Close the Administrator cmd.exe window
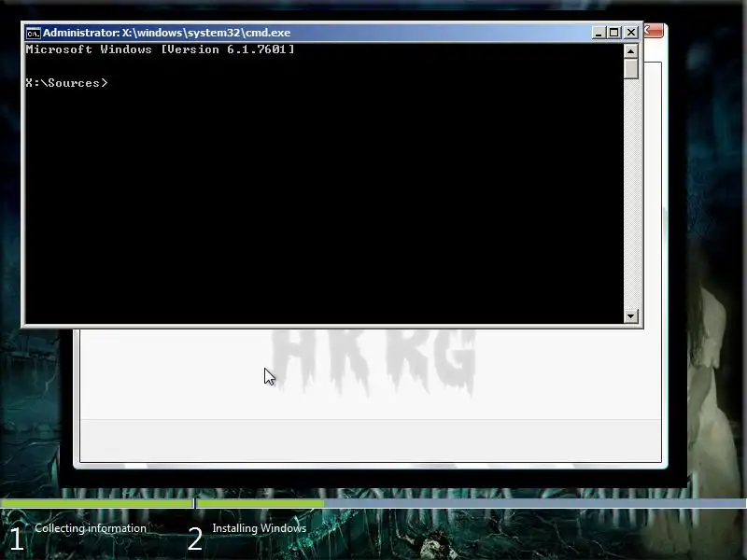 631,33
